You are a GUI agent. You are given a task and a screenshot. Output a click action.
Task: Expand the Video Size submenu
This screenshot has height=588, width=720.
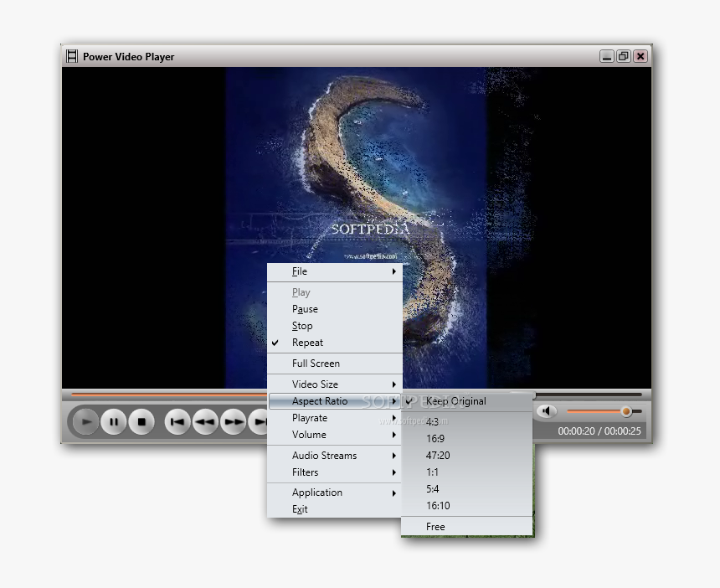click(x=335, y=384)
